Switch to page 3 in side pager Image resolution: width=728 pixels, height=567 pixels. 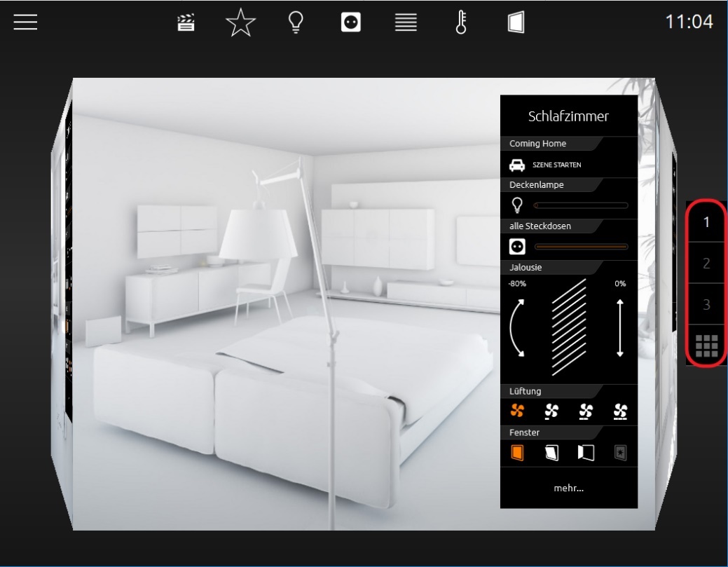coord(706,305)
